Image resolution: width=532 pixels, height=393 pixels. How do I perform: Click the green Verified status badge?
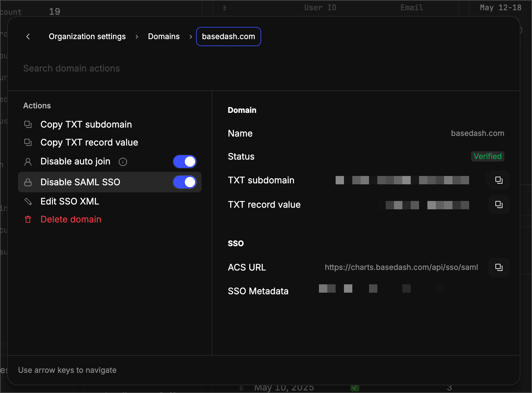click(x=488, y=156)
